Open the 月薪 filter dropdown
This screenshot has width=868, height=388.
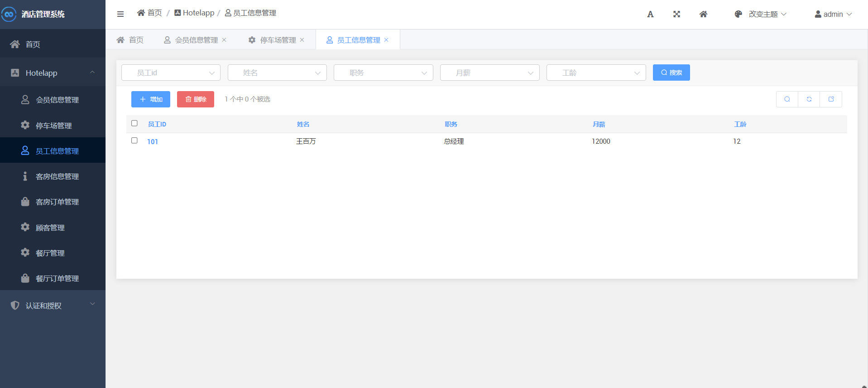(x=490, y=73)
